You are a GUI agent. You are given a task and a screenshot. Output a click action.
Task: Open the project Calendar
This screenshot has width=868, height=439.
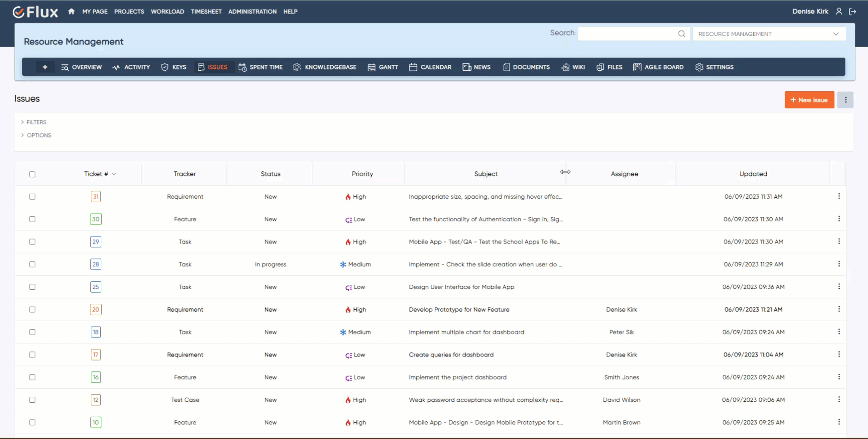click(x=430, y=67)
